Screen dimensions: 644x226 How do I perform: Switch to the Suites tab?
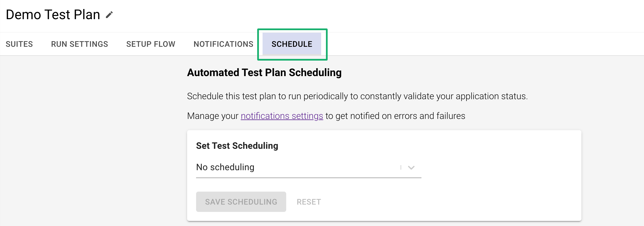pos(19,44)
